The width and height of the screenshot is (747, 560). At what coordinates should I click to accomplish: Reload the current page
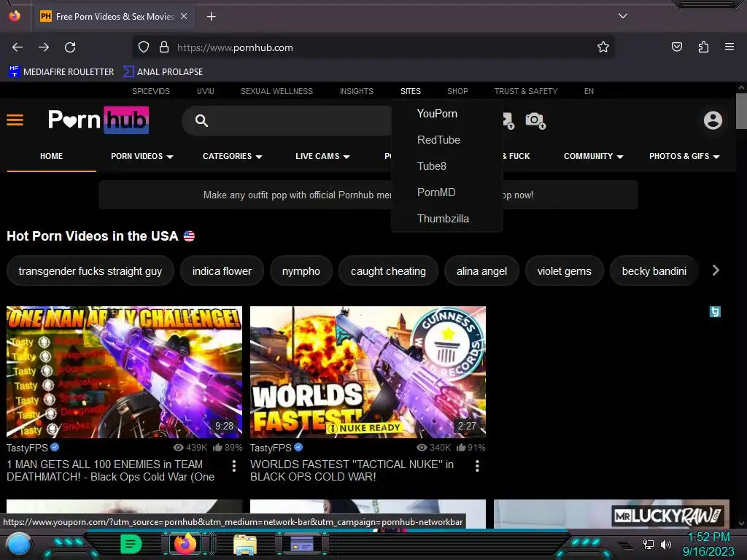[70, 47]
